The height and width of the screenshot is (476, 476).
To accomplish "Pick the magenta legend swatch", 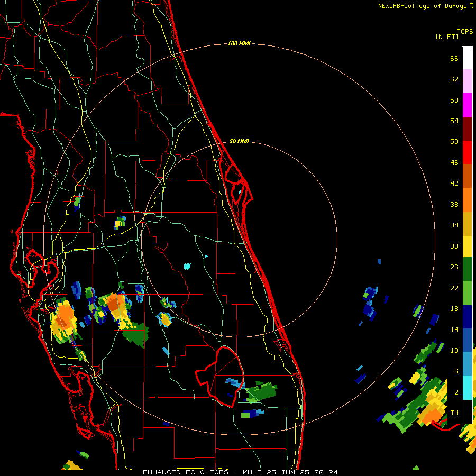I will pyautogui.click(x=467, y=105).
